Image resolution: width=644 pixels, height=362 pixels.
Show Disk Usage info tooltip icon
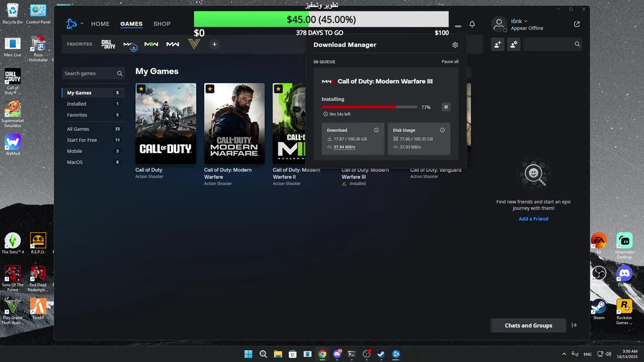pyautogui.click(x=442, y=130)
